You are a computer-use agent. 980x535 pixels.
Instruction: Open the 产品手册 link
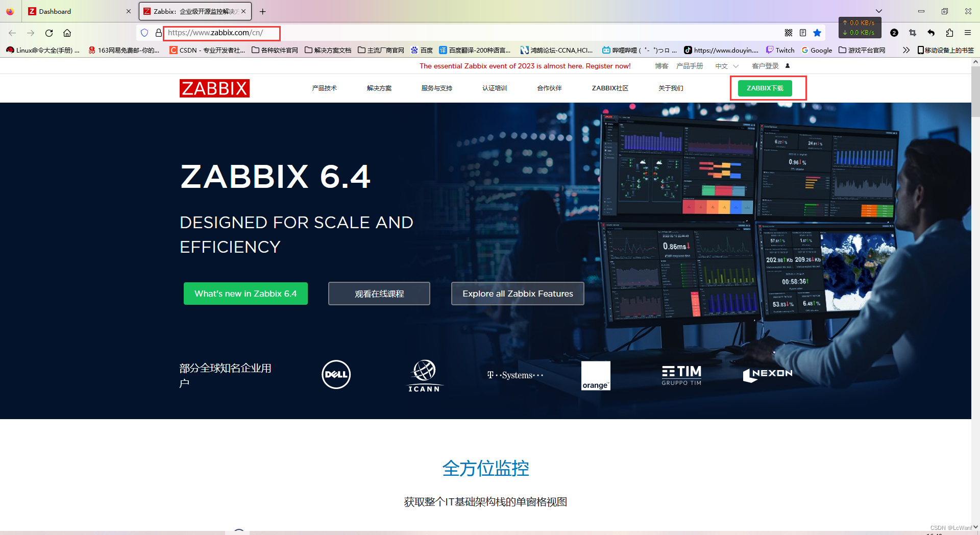pyautogui.click(x=690, y=66)
